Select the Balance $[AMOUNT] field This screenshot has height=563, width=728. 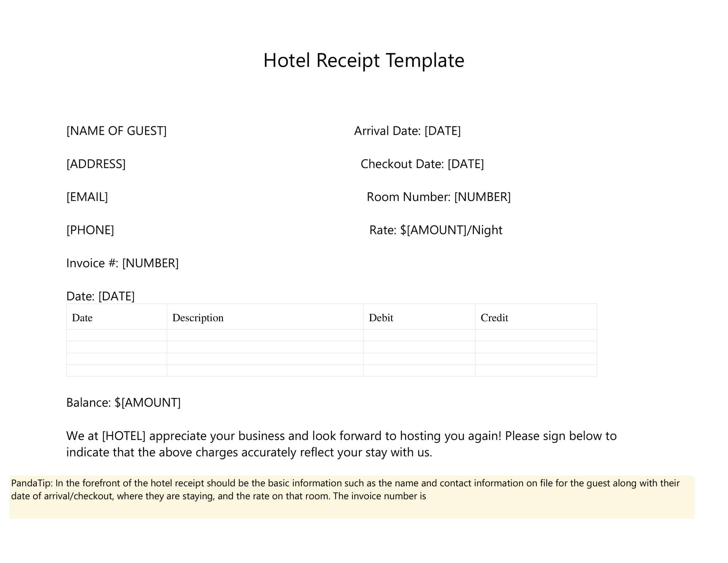123,403
